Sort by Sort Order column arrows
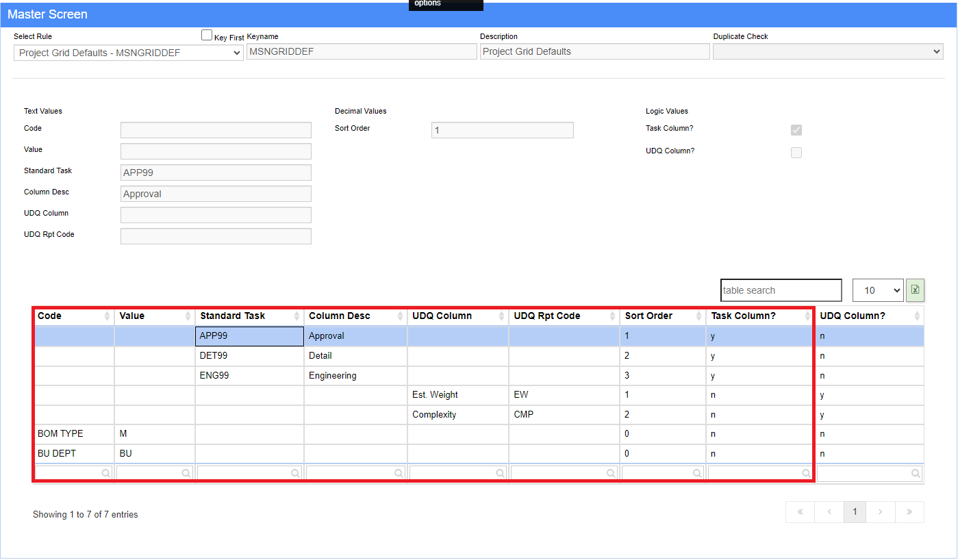Image resolution: width=958 pixels, height=560 pixels. [698, 316]
